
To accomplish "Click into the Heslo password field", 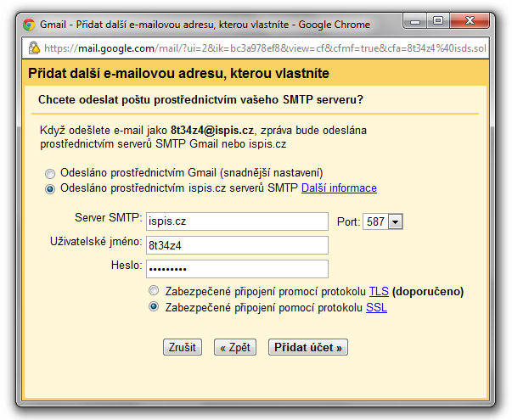I will [x=236, y=269].
